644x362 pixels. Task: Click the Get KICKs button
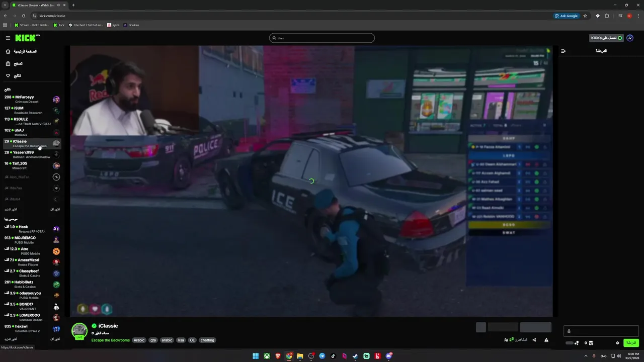pos(606,38)
